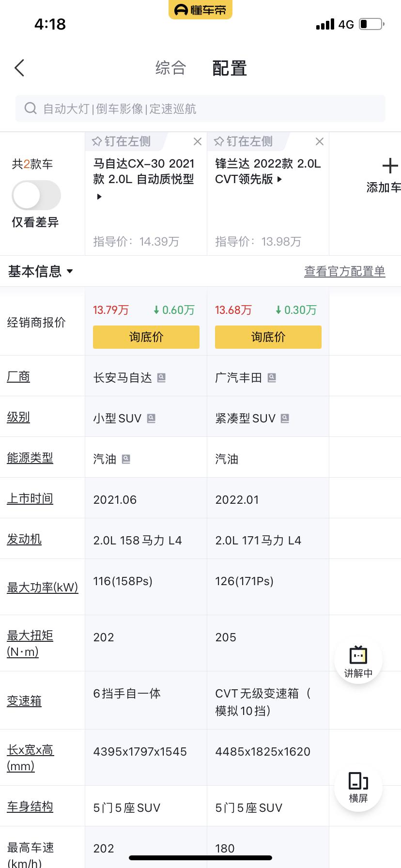This screenshot has width=401, height=868.
Task: Open 上市时间 term explanation
Action: [x=30, y=498]
